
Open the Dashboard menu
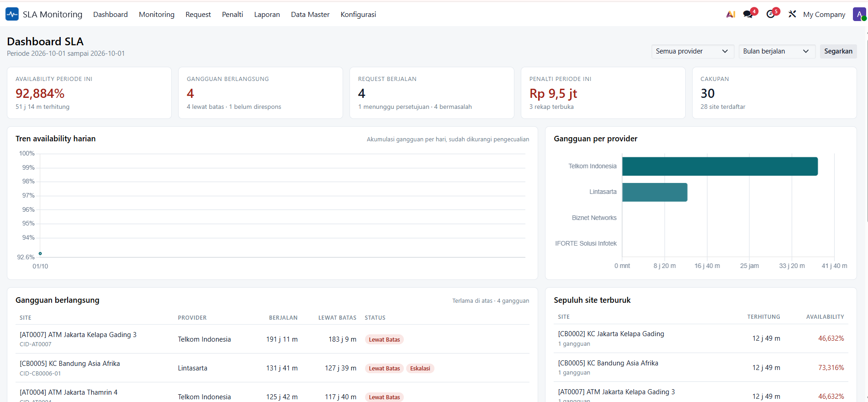click(111, 15)
